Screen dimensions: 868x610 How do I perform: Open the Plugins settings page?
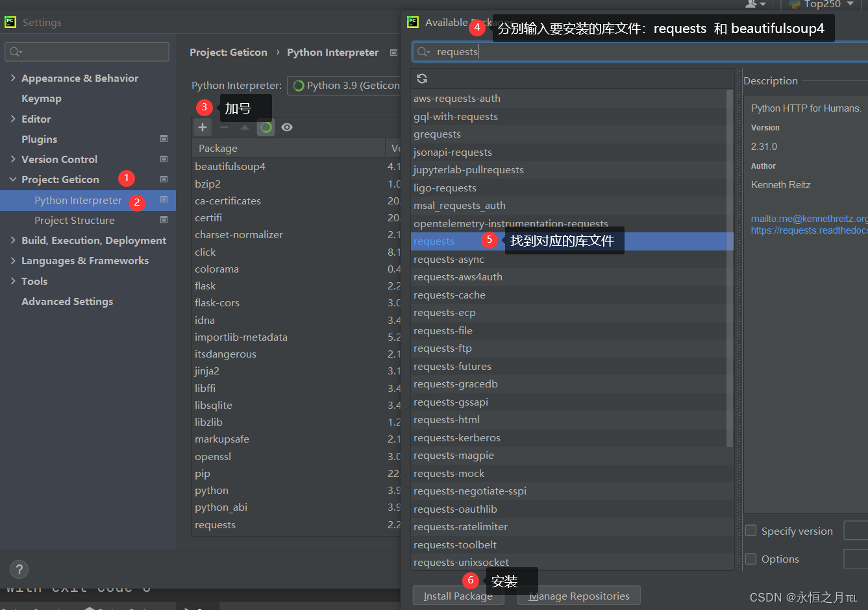40,139
